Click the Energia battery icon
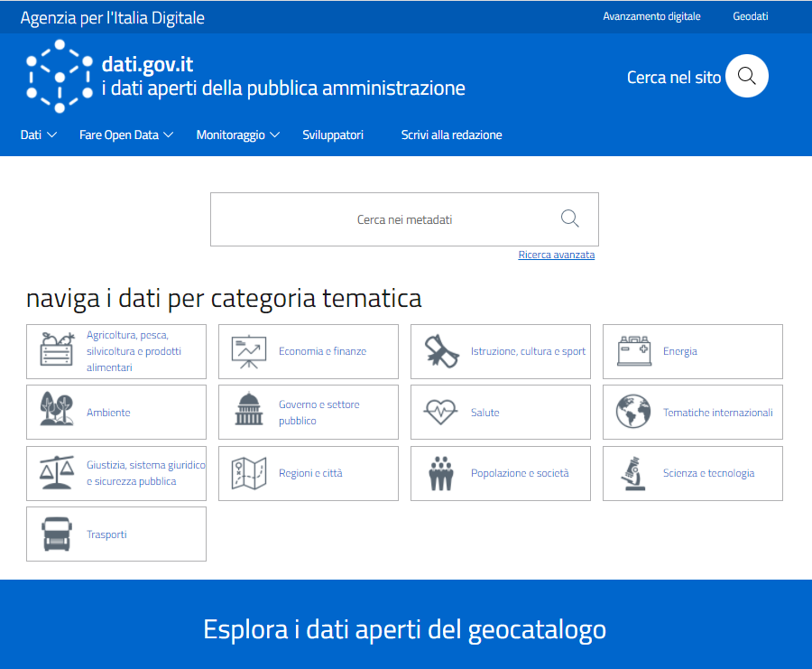812x669 pixels. [633, 351]
